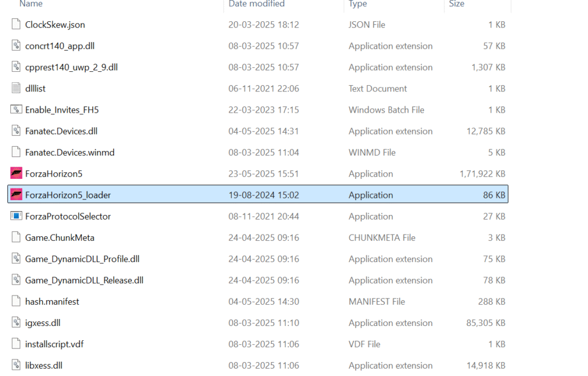Click the cpprest140_uwp_2_9.dll file icon

[16, 67]
